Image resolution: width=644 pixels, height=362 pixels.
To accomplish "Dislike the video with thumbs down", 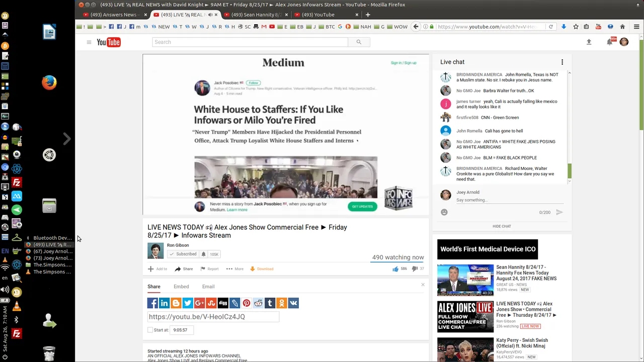I will point(415,268).
